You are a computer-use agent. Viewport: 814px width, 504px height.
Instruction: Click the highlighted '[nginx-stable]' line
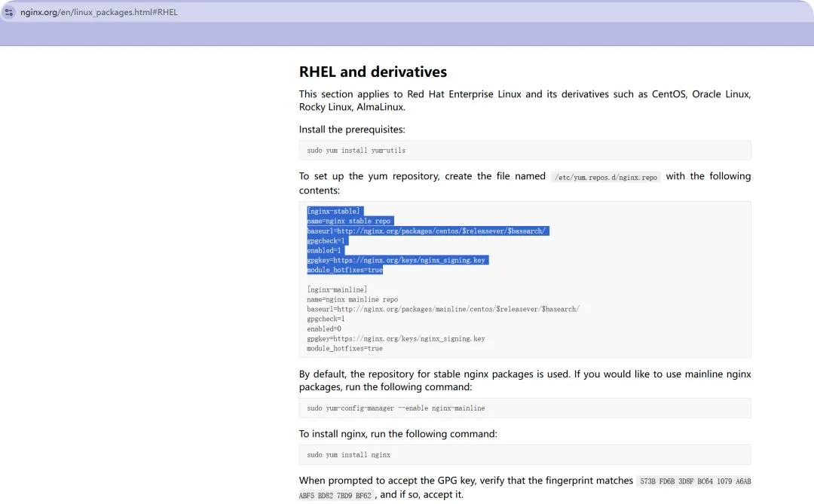click(x=333, y=211)
